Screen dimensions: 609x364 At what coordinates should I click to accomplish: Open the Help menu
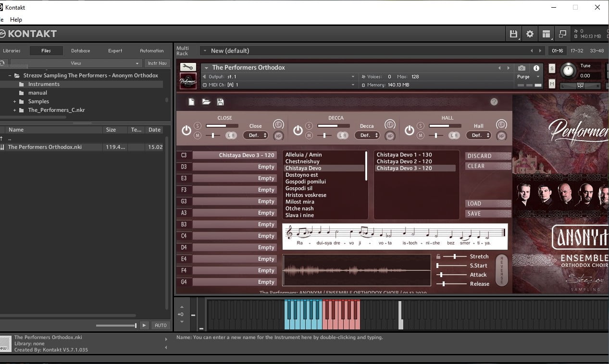[16, 20]
